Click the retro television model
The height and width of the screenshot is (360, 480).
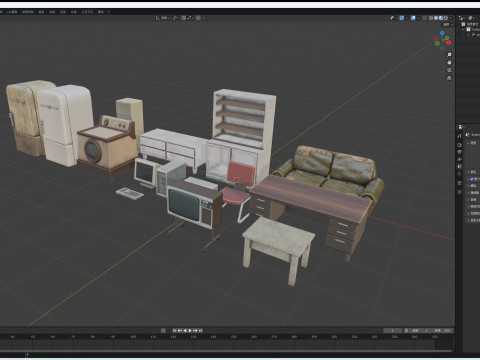pos(195,207)
